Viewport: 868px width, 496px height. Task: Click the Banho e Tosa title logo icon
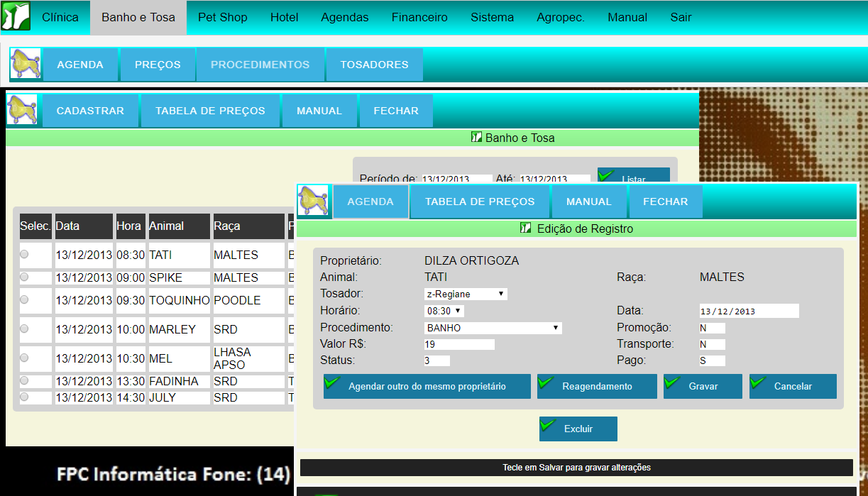pyautogui.click(x=476, y=138)
